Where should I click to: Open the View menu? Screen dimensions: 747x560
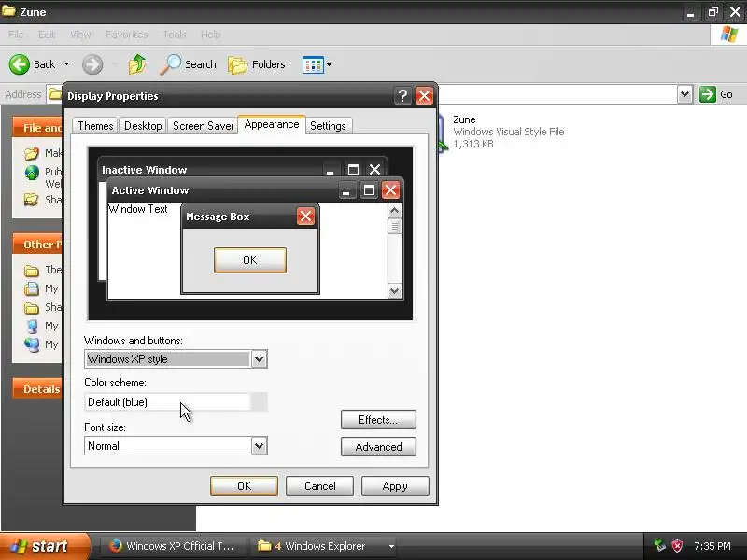point(80,35)
